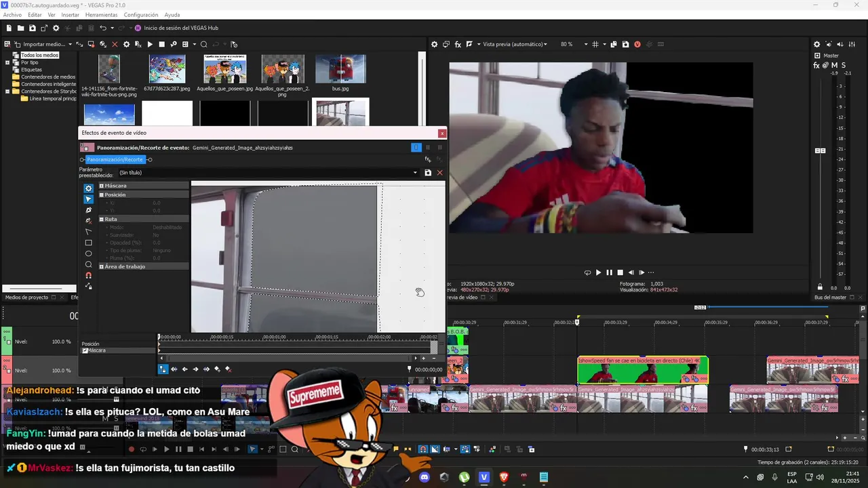Toggle the red magnet snapping icon
The image size is (868, 488).
[88, 275]
